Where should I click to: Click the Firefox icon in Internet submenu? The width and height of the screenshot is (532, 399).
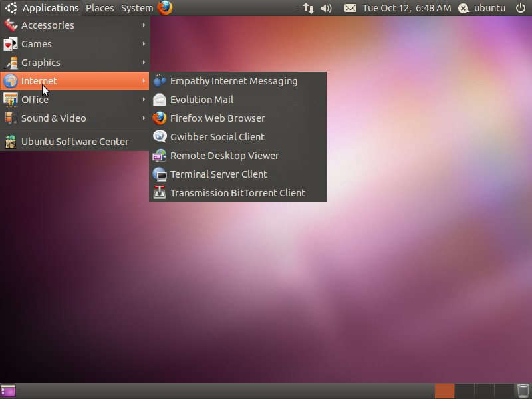pos(160,118)
